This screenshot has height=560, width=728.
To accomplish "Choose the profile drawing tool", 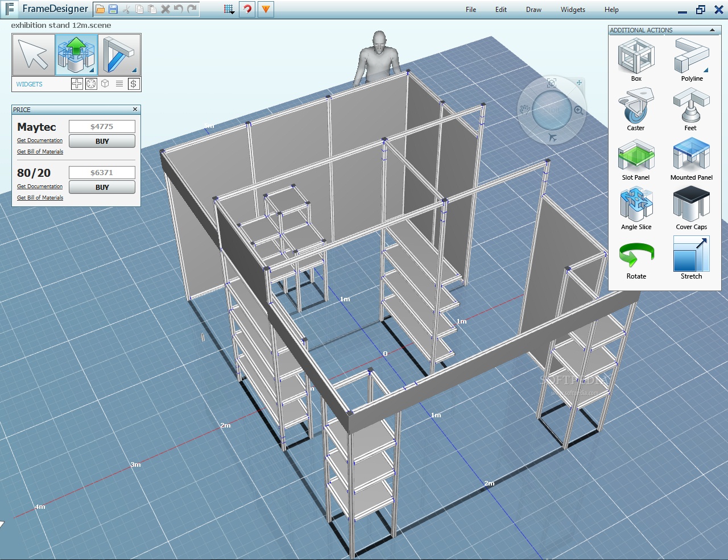I will (x=119, y=55).
